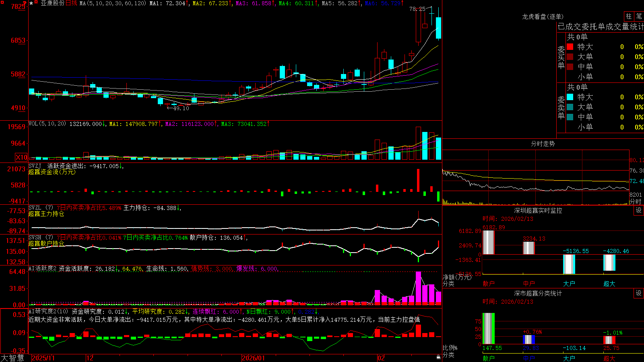Click the red gear icon beside the stock name
The width and height of the screenshot is (644, 362).
coord(36,3)
